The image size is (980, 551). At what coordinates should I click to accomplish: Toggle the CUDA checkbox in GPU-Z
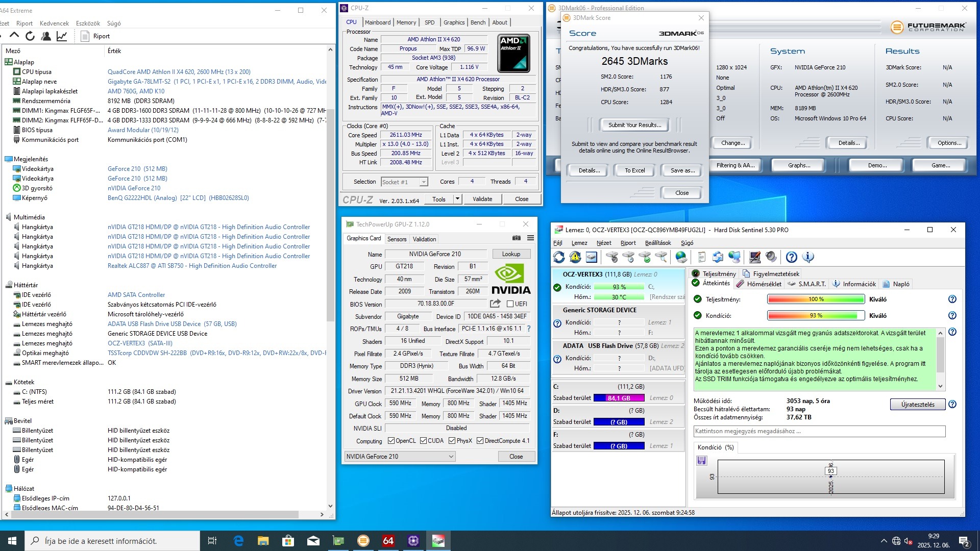point(423,441)
